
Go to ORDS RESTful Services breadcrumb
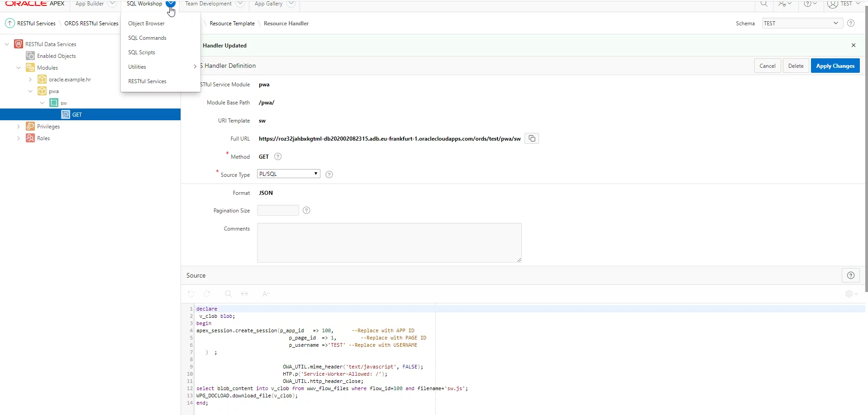point(91,24)
